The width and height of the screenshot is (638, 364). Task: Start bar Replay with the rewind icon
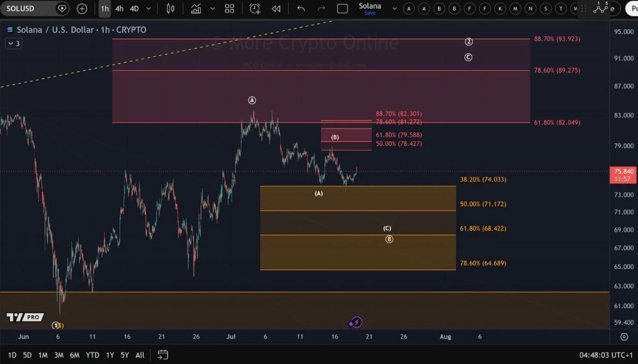[x=276, y=9]
